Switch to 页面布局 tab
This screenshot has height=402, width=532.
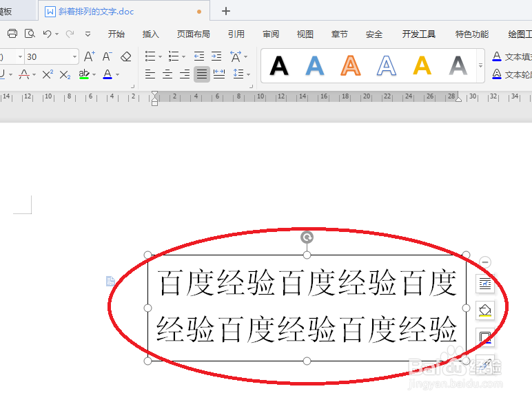tap(193, 34)
